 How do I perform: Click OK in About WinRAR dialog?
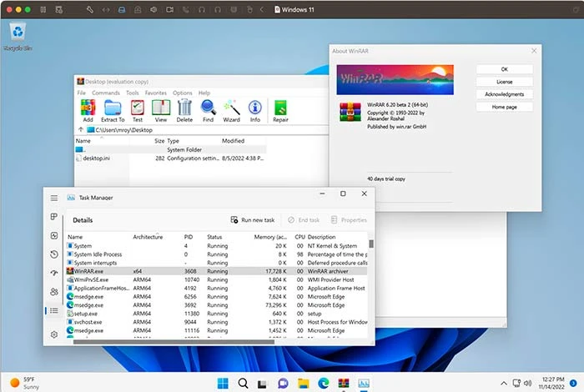504,69
